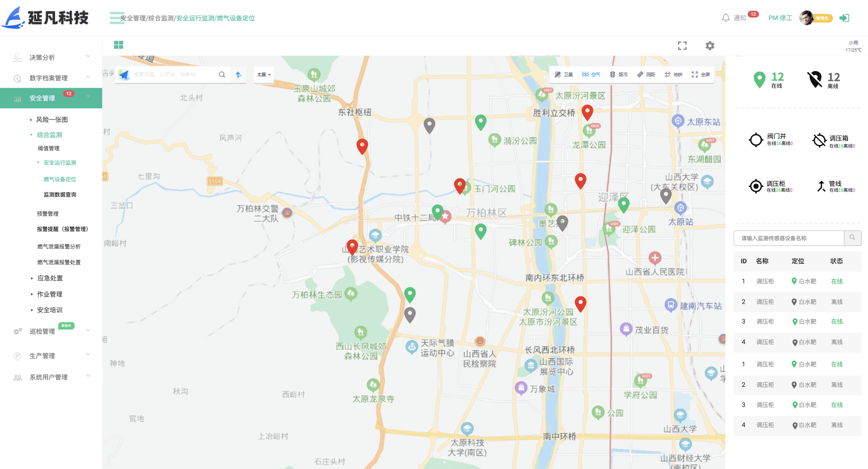Click the sensor search magnifier button
Viewport: 868px width, 469px height.
[853, 238]
